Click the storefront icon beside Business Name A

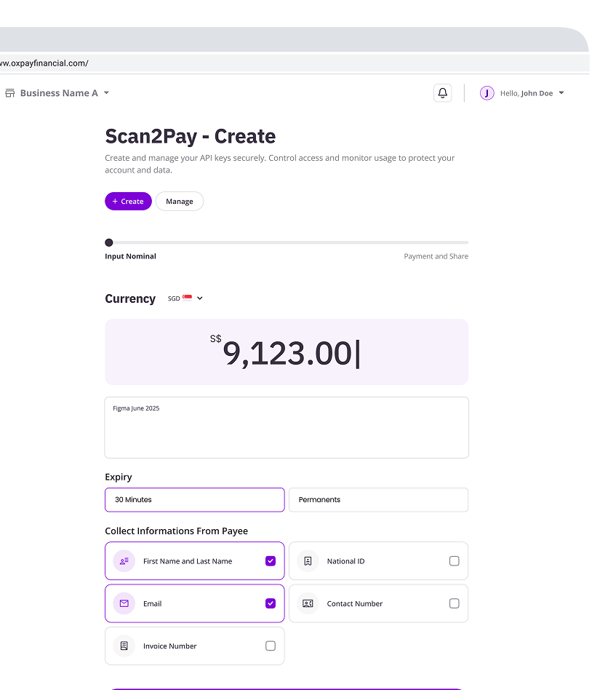click(10, 93)
